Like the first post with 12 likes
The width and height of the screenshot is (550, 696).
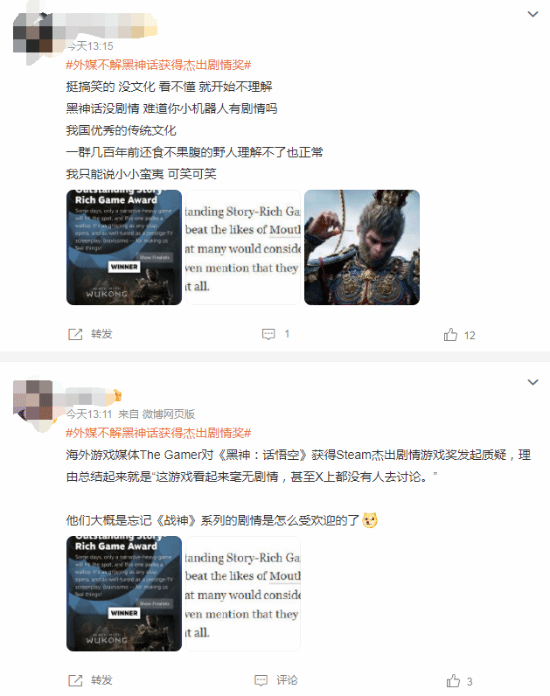(x=450, y=335)
